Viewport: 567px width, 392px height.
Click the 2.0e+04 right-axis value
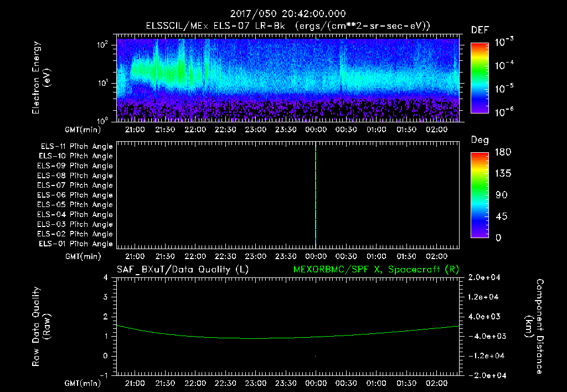tap(484, 277)
